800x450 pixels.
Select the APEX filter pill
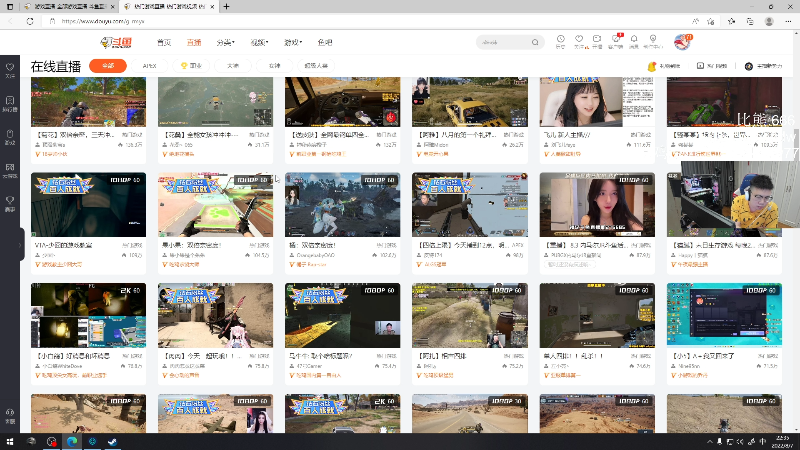click(149, 66)
